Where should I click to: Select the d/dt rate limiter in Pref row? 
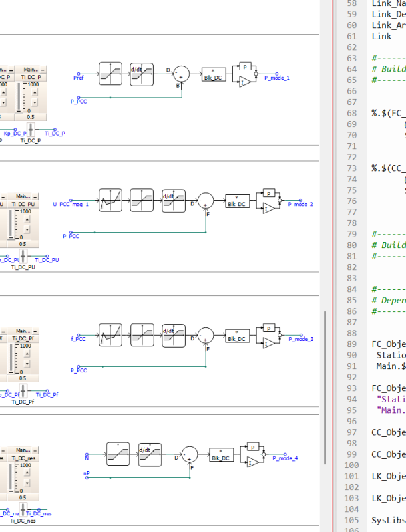coord(142,74)
